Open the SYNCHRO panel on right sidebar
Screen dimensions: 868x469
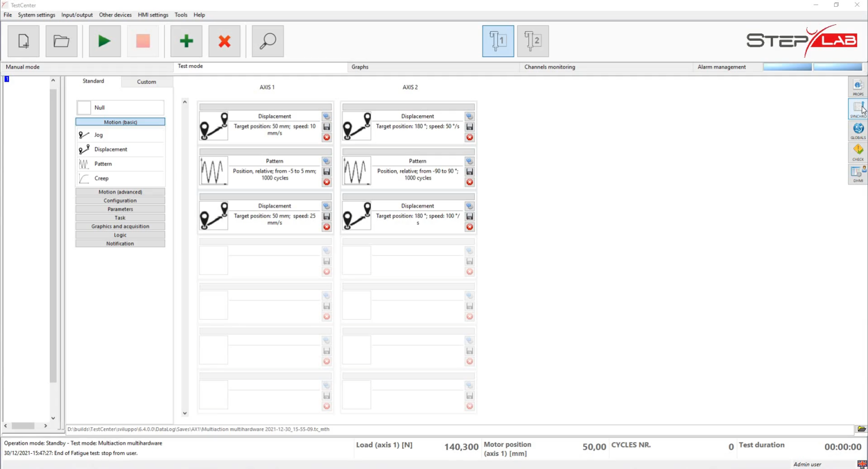pos(858,109)
